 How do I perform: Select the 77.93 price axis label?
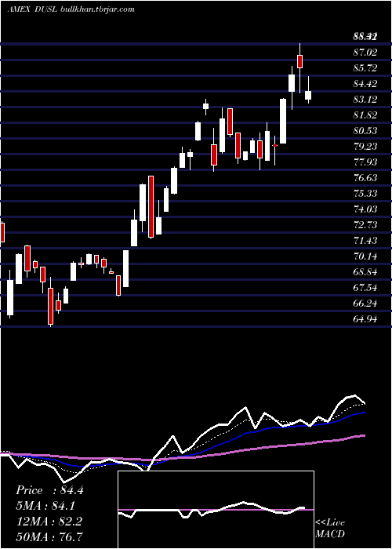point(365,162)
